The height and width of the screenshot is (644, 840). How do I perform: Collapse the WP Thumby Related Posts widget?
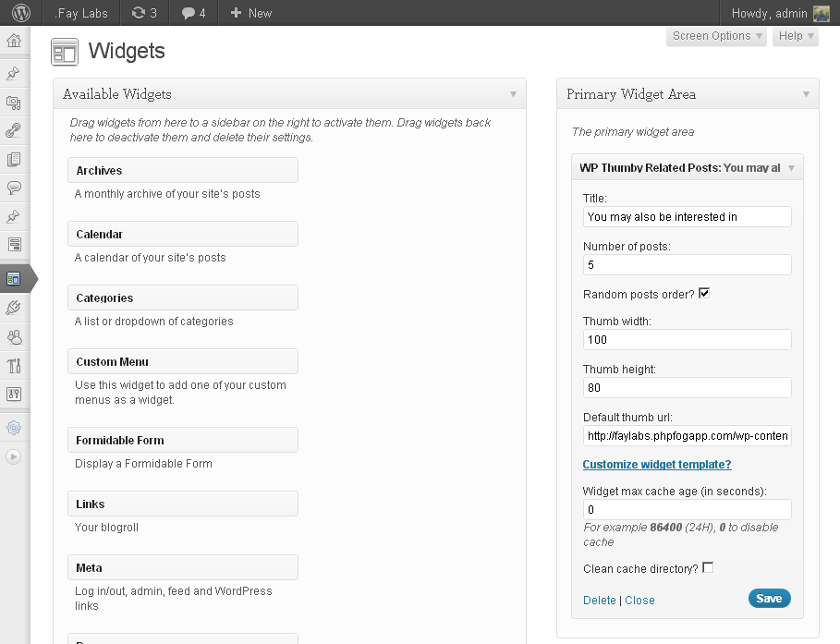pyautogui.click(x=791, y=168)
